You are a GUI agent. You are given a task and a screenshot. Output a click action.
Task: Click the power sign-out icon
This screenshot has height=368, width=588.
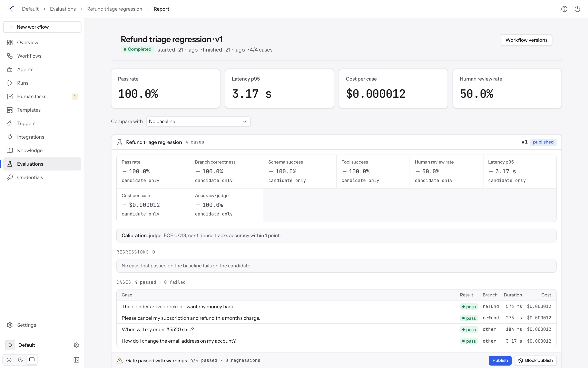point(577,9)
